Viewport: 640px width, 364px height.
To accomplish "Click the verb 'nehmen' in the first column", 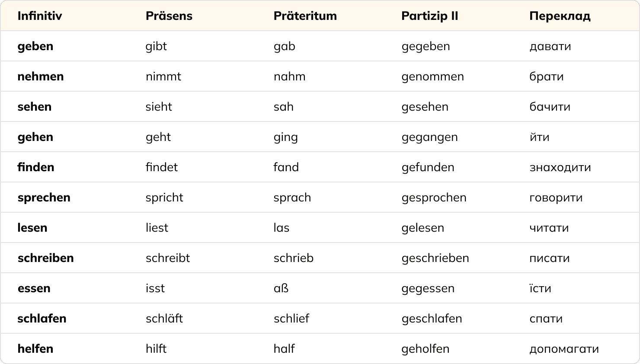I will (x=41, y=77).
